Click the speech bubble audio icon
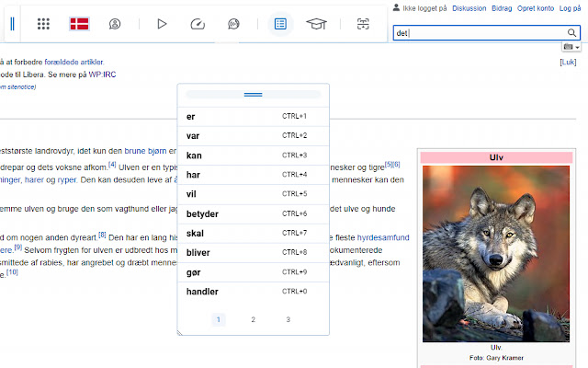Image resolution: width=588 pixels, height=368 pixels. [x=233, y=24]
